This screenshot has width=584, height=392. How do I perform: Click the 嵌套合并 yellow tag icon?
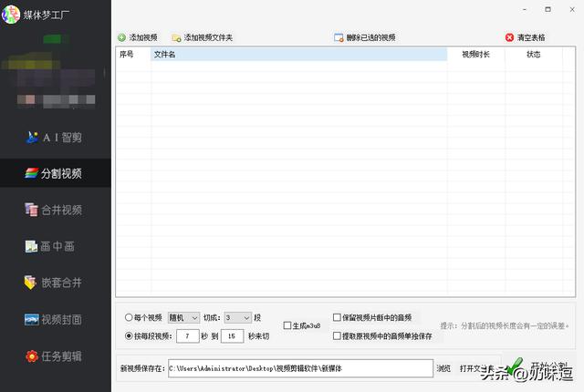pyautogui.click(x=30, y=283)
